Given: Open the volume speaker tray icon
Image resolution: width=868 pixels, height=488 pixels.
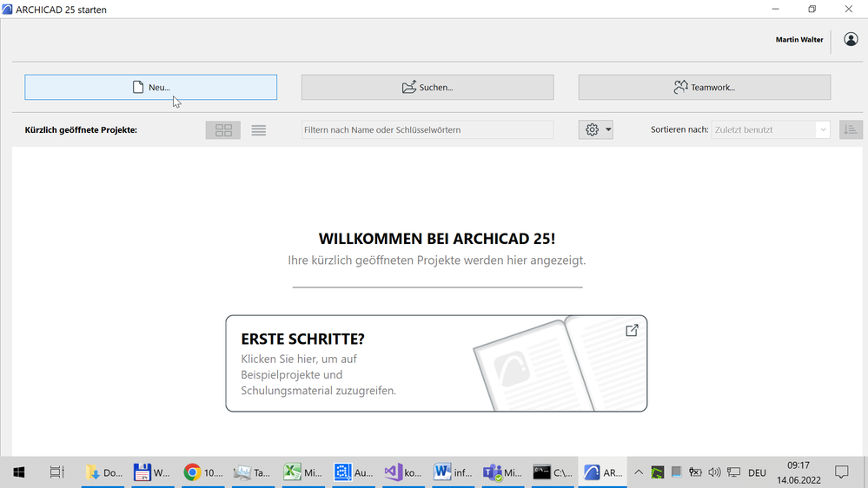Looking at the screenshot, I should (714, 472).
